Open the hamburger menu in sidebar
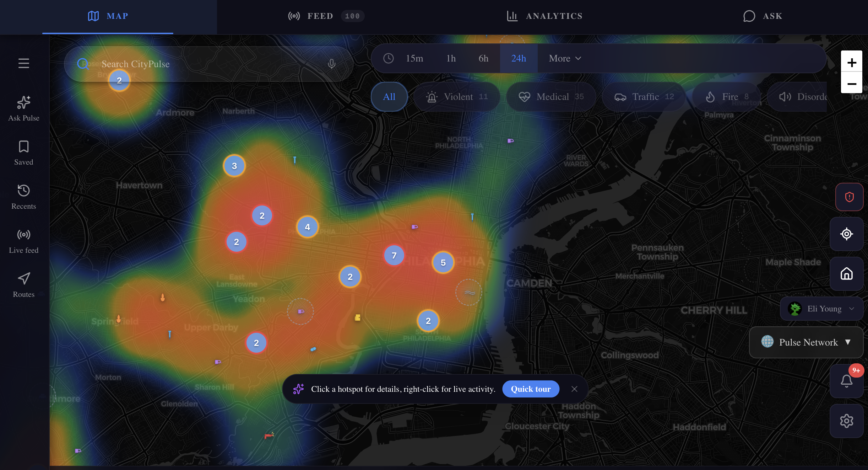This screenshot has height=470, width=868. click(x=24, y=63)
